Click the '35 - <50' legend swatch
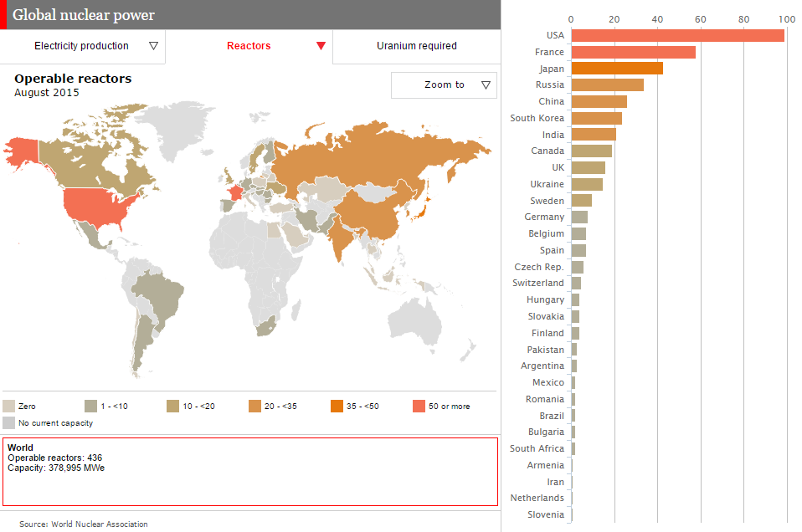This screenshot has width=802, height=532. [x=337, y=407]
